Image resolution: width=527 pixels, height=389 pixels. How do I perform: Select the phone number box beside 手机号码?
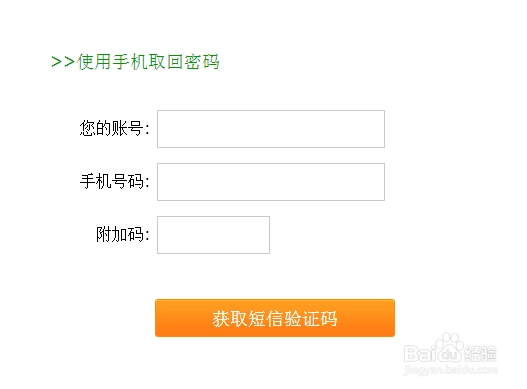[x=271, y=182]
